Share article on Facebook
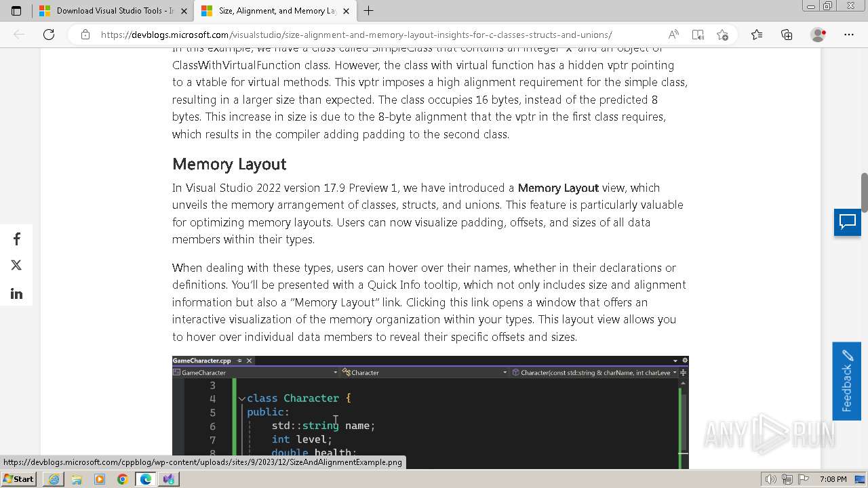This screenshot has height=488, width=868. pyautogui.click(x=16, y=239)
